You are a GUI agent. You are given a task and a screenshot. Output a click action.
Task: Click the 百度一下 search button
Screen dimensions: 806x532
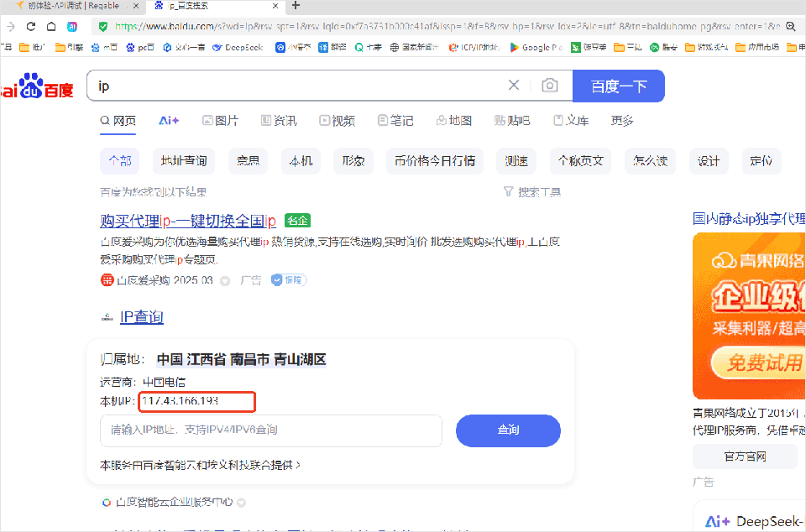point(619,86)
